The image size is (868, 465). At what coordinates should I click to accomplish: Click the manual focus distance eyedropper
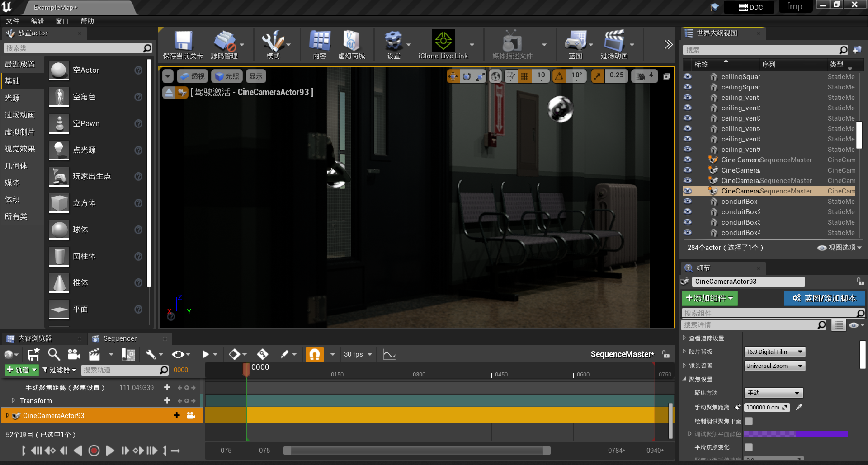(x=799, y=407)
